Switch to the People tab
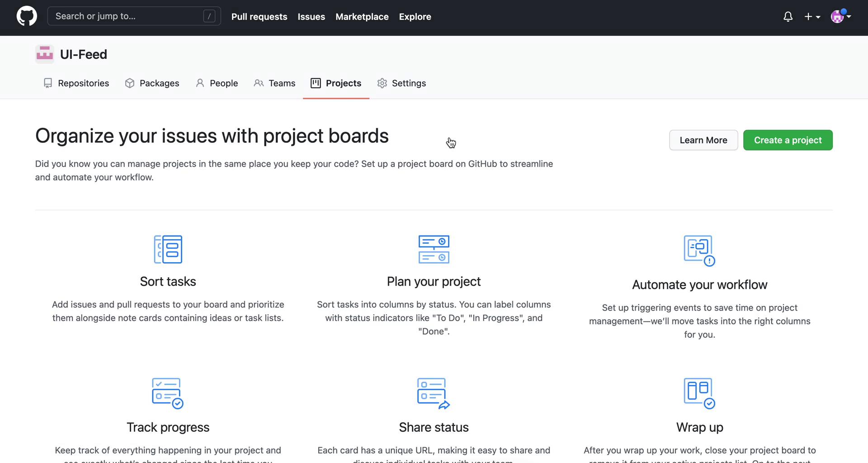The height and width of the screenshot is (463, 868). (217, 83)
